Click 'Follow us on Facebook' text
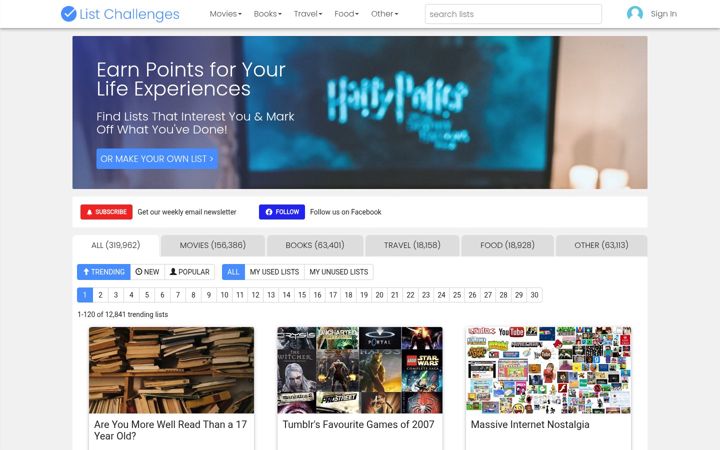This screenshot has width=720, height=450. click(x=346, y=212)
